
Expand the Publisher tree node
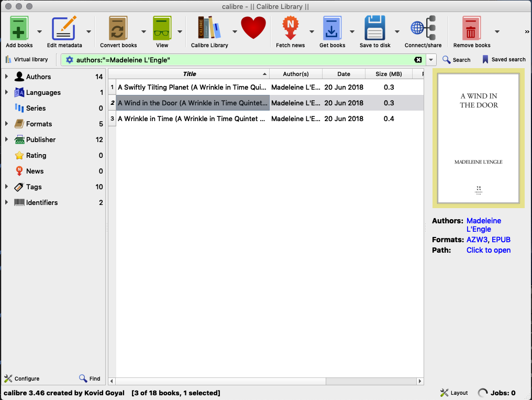[6, 140]
